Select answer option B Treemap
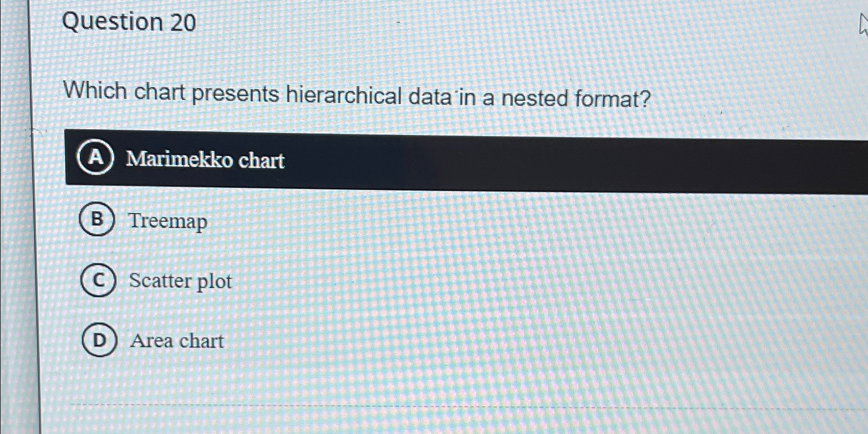Image resolution: width=868 pixels, height=434 pixels. 167,221
